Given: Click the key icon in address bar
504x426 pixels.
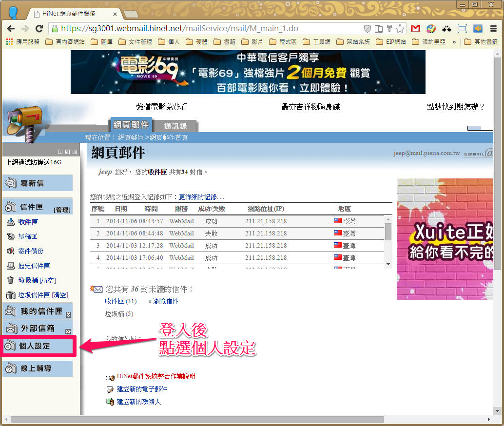Looking at the screenshot, I should pos(389,29).
